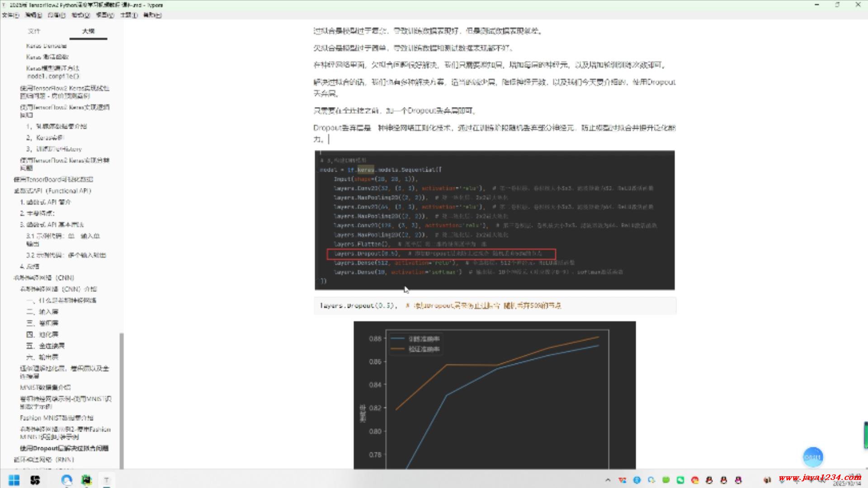This screenshot has height=488, width=868.
Task: Open the 格式(O) menu
Action: [x=80, y=15]
